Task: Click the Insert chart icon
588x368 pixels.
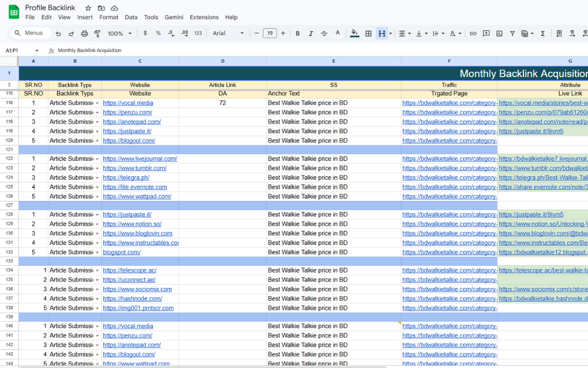Action: click(x=499, y=33)
